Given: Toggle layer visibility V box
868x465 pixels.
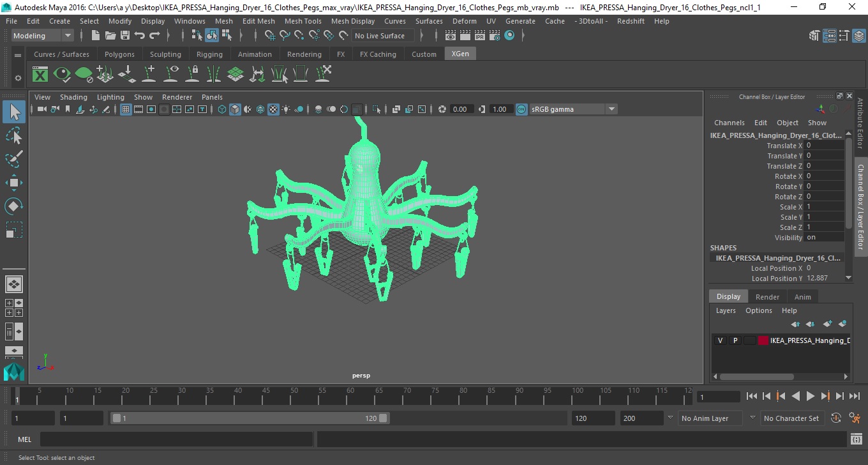Looking at the screenshot, I should (x=721, y=340).
